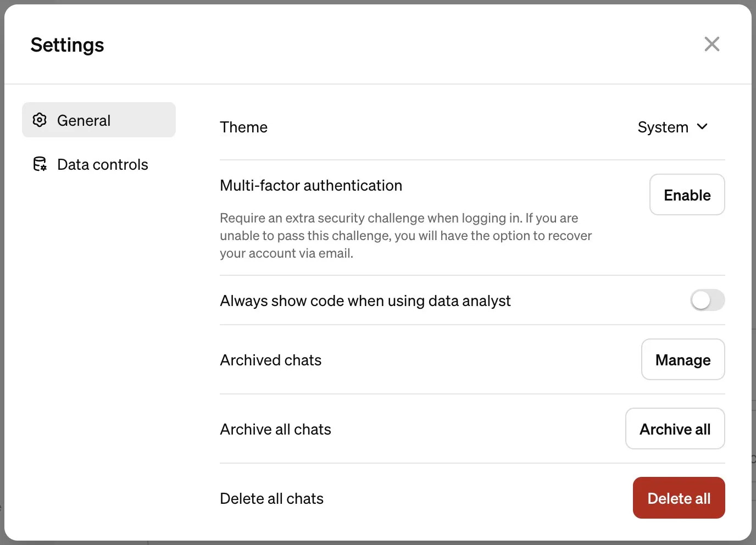756x545 pixels.
Task: Open the Theme System dropdown
Action: click(x=672, y=127)
